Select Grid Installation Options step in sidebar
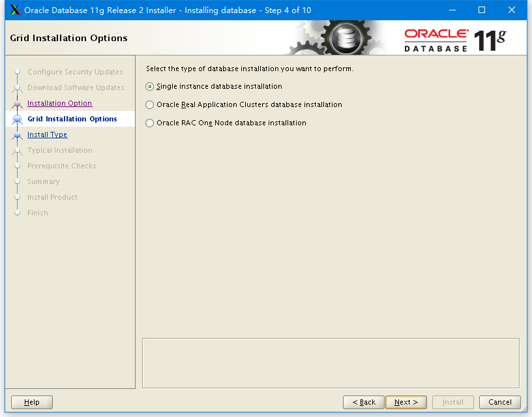532x417 pixels. pos(72,119)
